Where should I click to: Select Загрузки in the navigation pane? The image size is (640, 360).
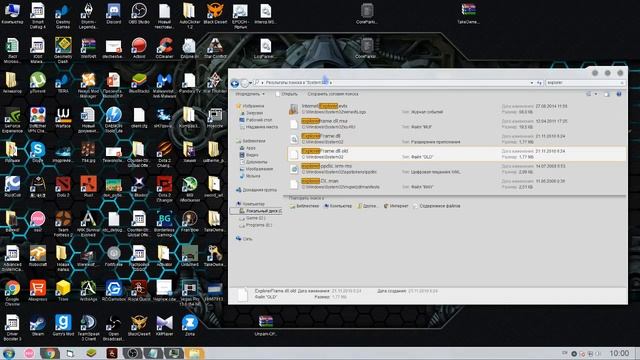click(251, 113)
